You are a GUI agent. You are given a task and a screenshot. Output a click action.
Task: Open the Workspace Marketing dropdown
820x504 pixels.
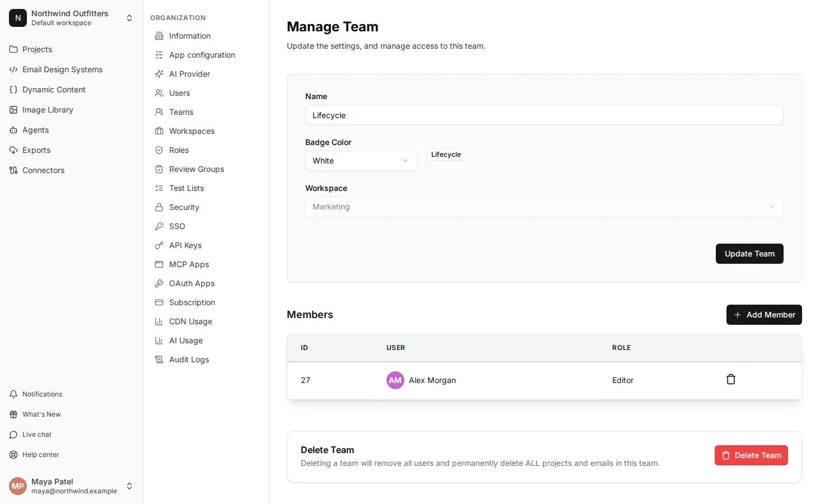click(x=544, y=207)
